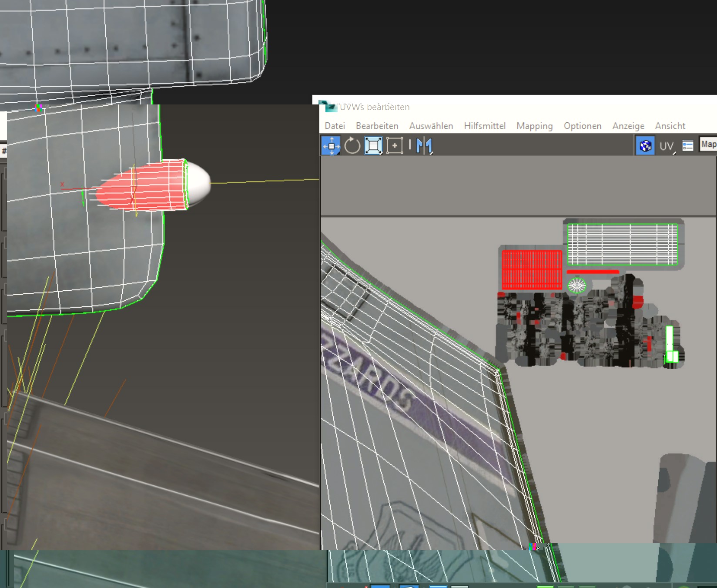This screenshot has width=717, height=588.
Task: Open the options list icon beside UV
Action: [x=687, y=146]
